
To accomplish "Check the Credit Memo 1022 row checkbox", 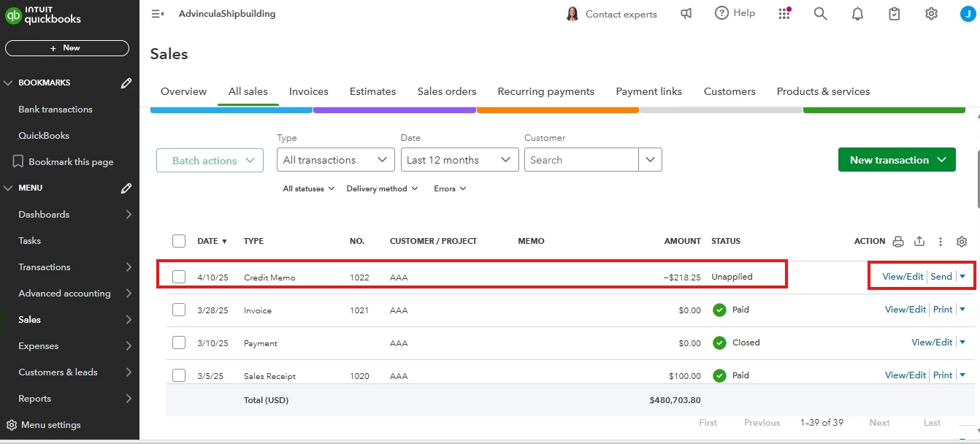I will pos(179,277).
